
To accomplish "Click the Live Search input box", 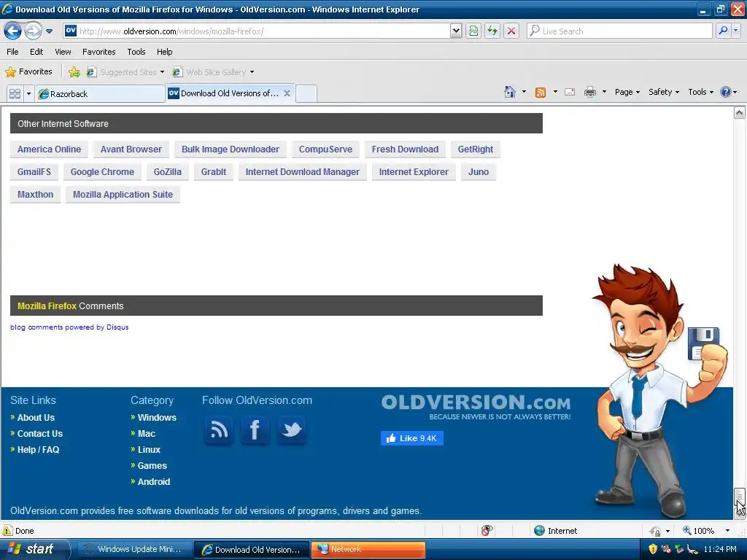I will pos(619,31).
